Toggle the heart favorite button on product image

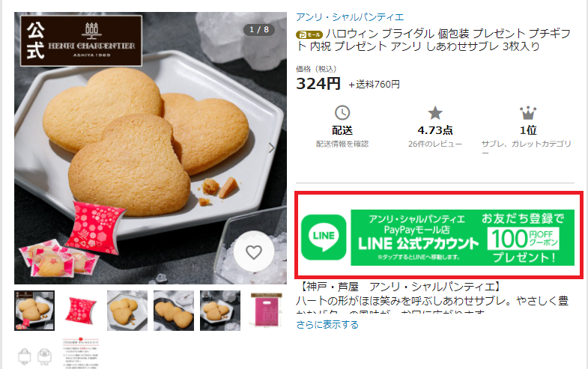point(254,251)
